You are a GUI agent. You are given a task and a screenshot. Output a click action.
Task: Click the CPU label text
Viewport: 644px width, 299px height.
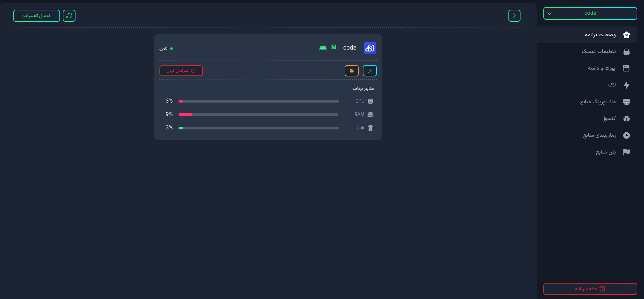(x=360, y=101)
